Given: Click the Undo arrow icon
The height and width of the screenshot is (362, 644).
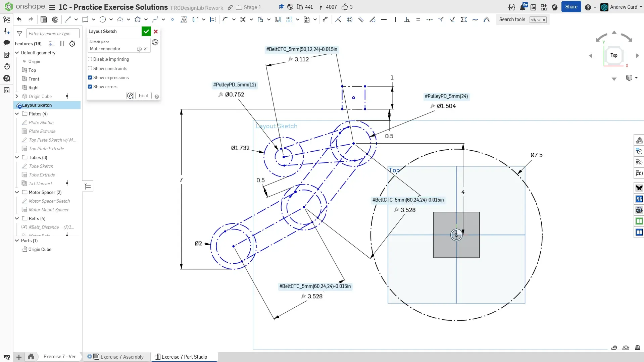Looking at the screenshot, I should coord(19,19).
